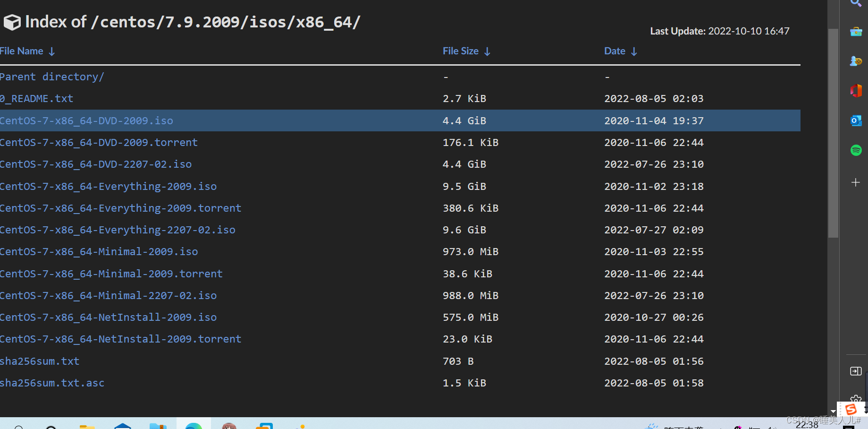This screenshot has height=429, width=868.
Task: Click the date 2022-07-27 02:09
Action: [654, 230]
